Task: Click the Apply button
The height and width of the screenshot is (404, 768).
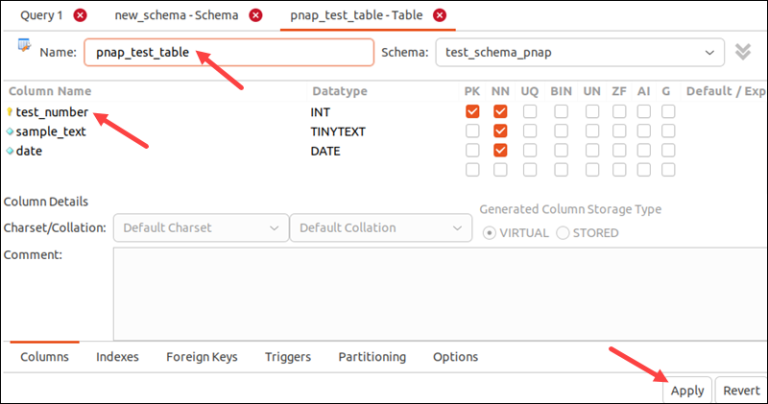Action: click(687, 390)
